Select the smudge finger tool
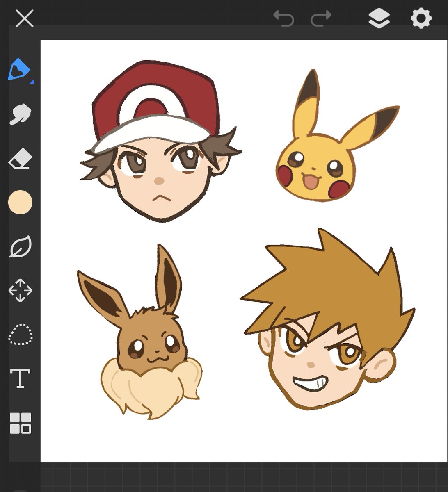The image size is (448, 492). (x=20, y=114)
